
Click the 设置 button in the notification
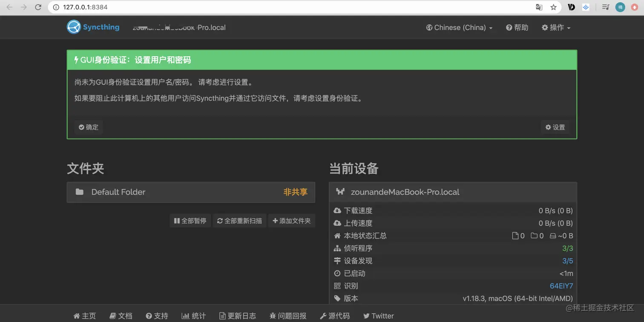[555, 127]
